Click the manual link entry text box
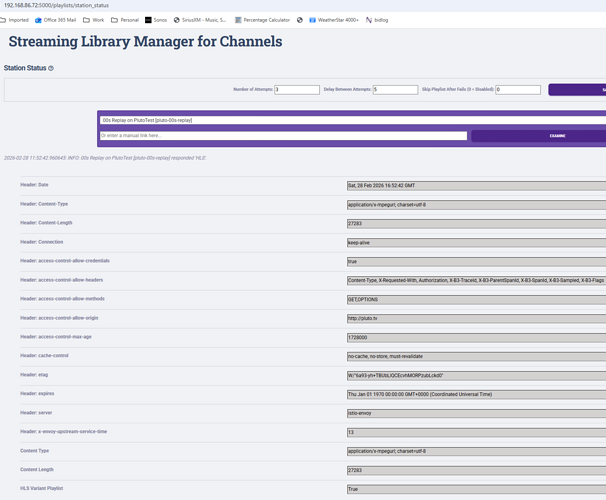The width and height of the screenshot is (606, 500). (283, 136)
